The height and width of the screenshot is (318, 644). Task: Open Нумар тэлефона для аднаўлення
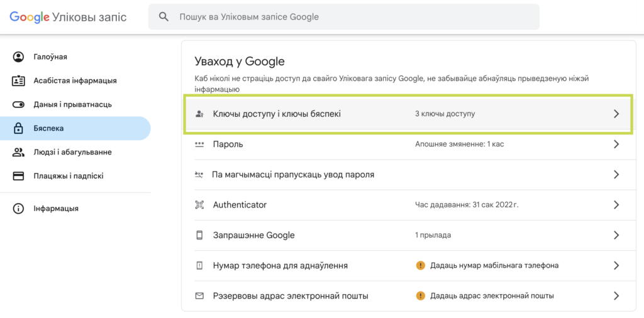coord(408,265)
